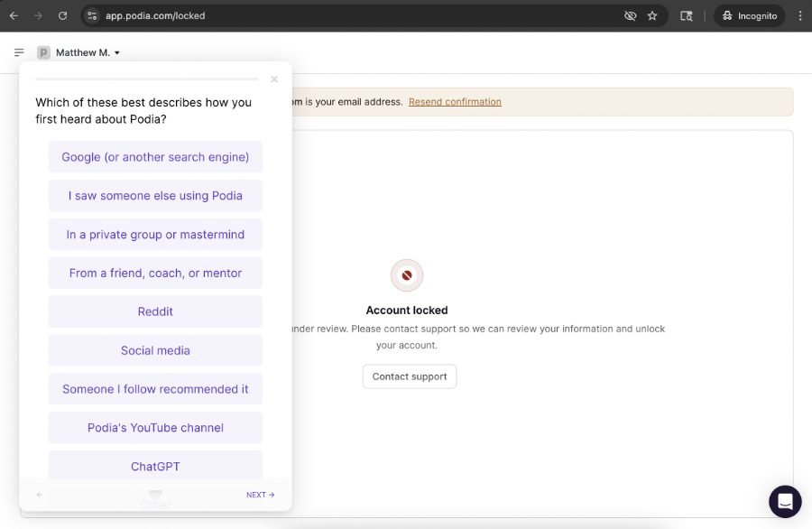Select the ChatGPT option
Screen dimensions: 812x529
(155, 465)
